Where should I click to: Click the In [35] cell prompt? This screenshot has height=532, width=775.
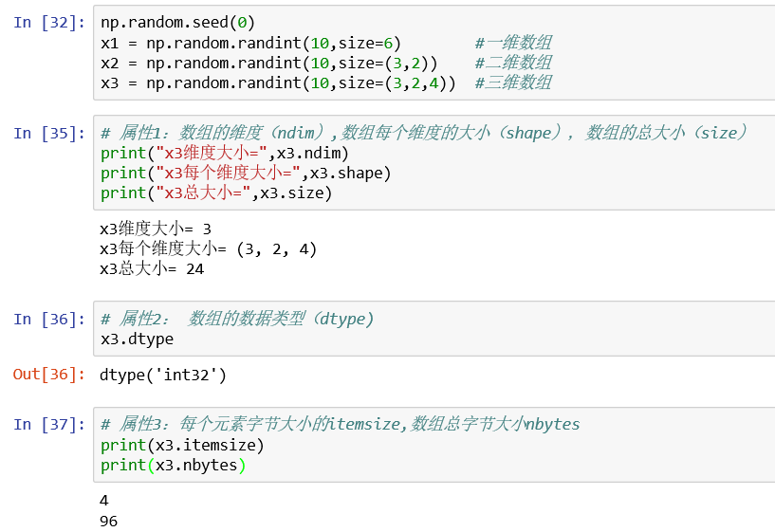tap(46, 133)
